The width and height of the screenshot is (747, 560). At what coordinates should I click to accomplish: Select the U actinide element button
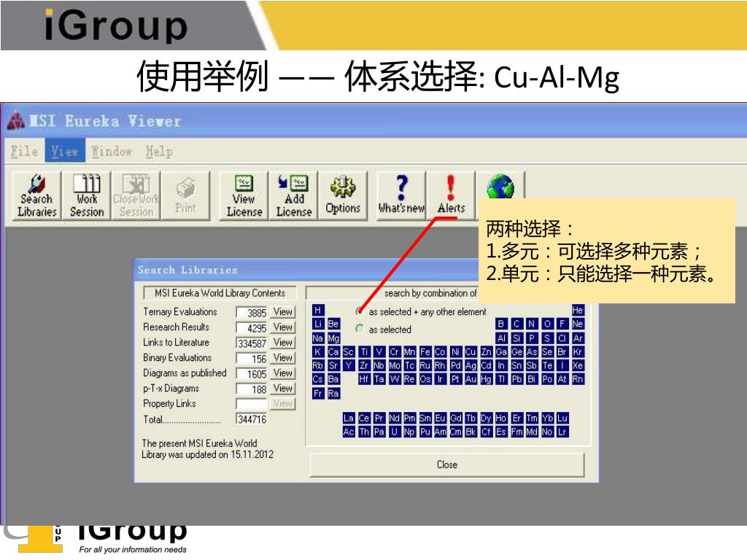(x=395, y=432)
